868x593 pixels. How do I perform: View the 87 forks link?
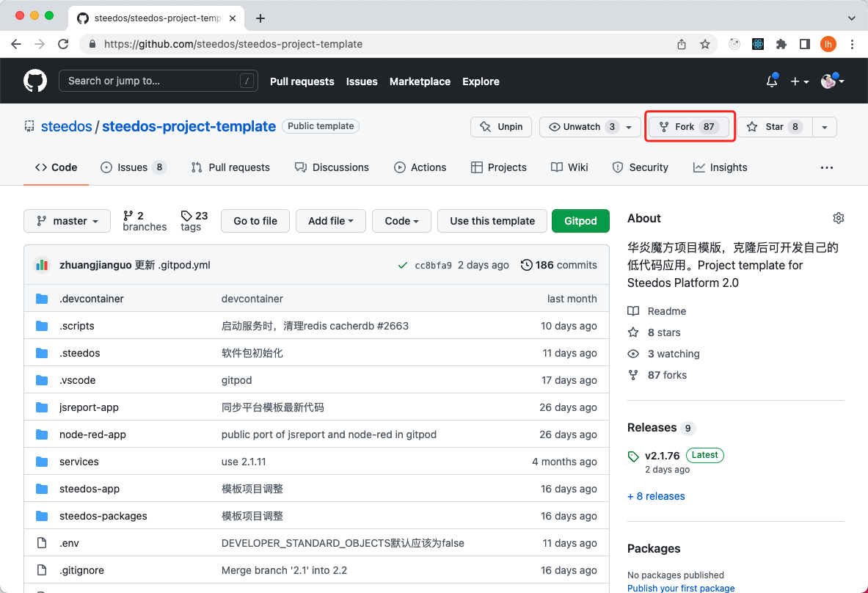click(657, 375)
